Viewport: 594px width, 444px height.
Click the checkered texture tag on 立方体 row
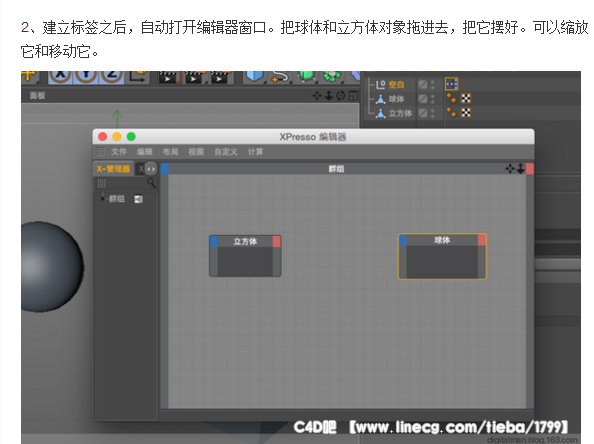click(466, 113)
